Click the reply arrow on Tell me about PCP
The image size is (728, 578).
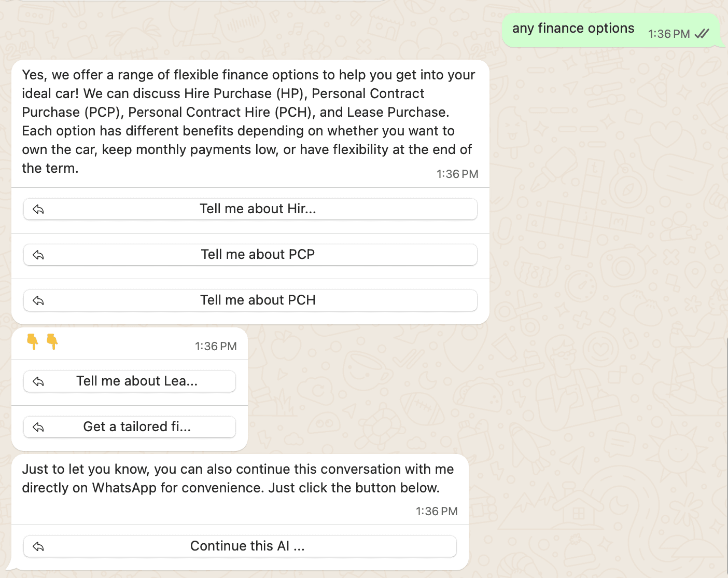click(x=39, y=255)
